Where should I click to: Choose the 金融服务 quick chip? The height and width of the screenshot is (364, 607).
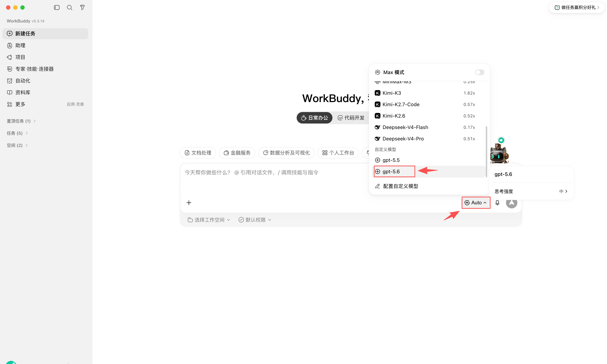[237, 153]
